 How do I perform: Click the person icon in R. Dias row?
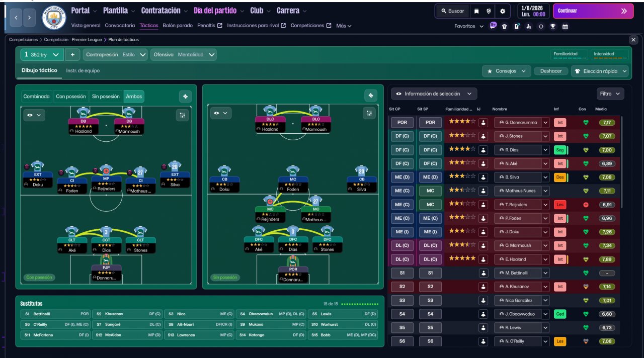(484, 150)
